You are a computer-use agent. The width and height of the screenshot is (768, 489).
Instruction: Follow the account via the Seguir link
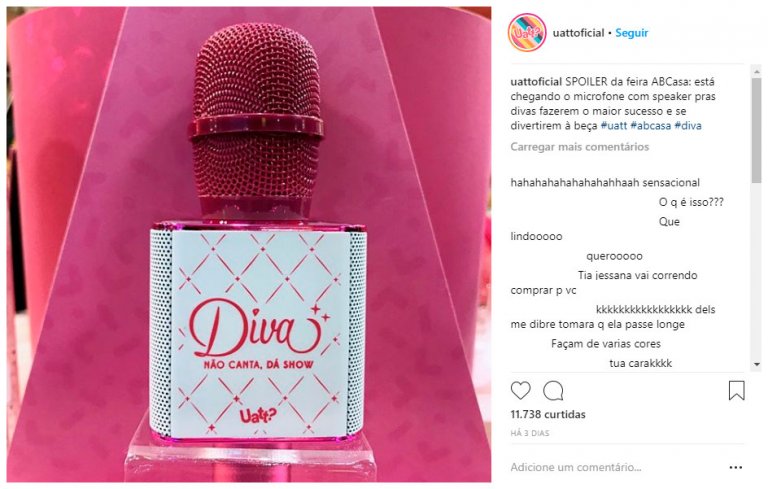click(x=631, y=33)
